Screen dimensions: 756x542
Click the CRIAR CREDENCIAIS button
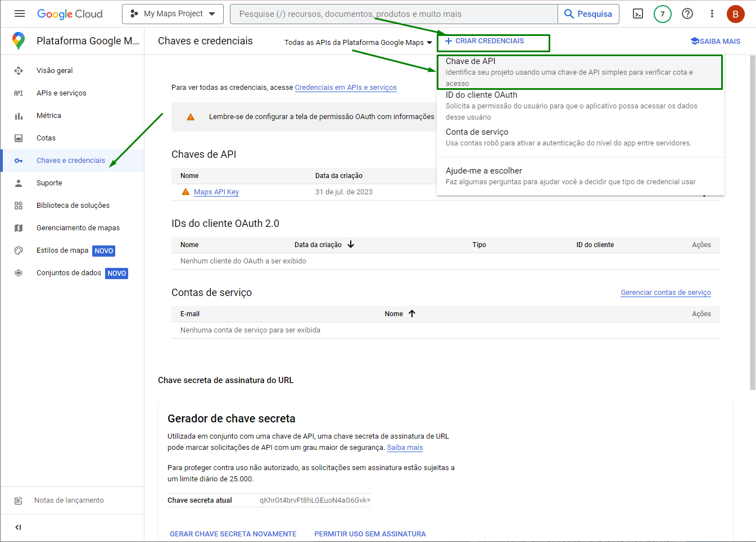(485, 41)
